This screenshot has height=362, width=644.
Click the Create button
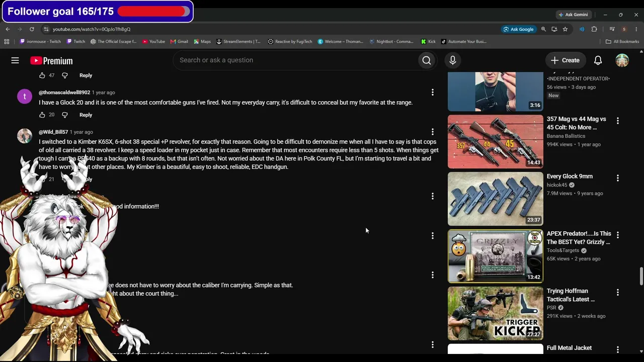565,60
